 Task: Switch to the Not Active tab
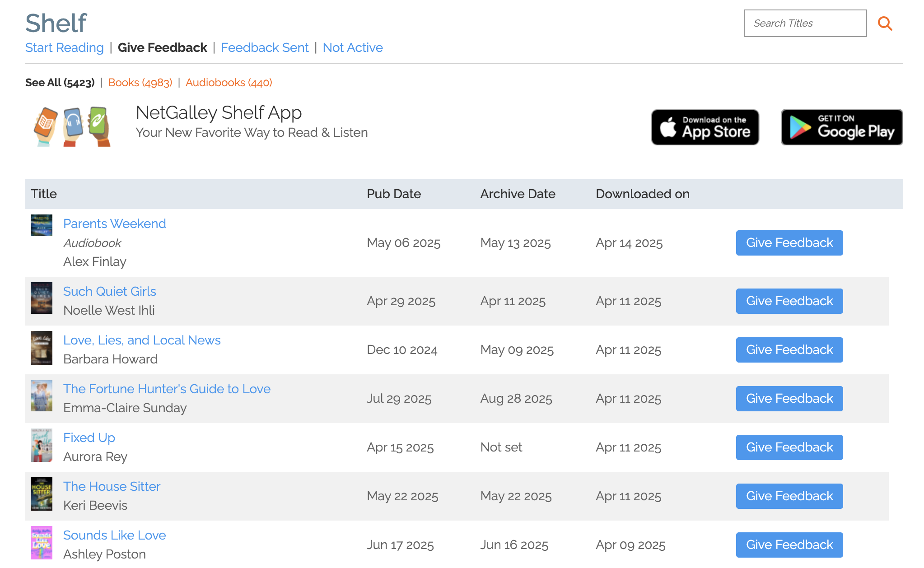tap(353, 47)
